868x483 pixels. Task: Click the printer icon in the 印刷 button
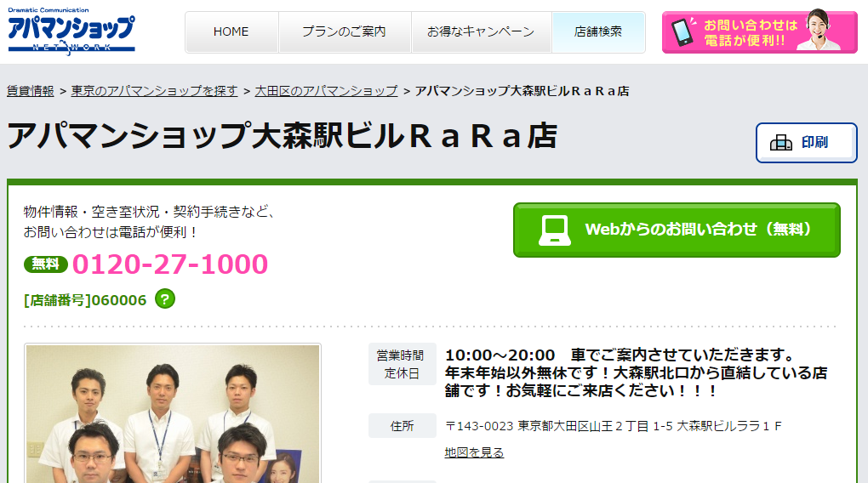(x=781, y=143)
